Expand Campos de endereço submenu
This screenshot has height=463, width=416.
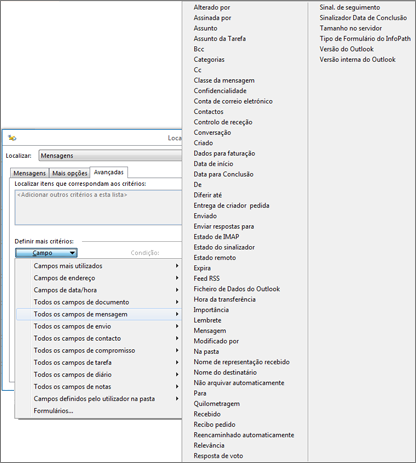[99, 278]
